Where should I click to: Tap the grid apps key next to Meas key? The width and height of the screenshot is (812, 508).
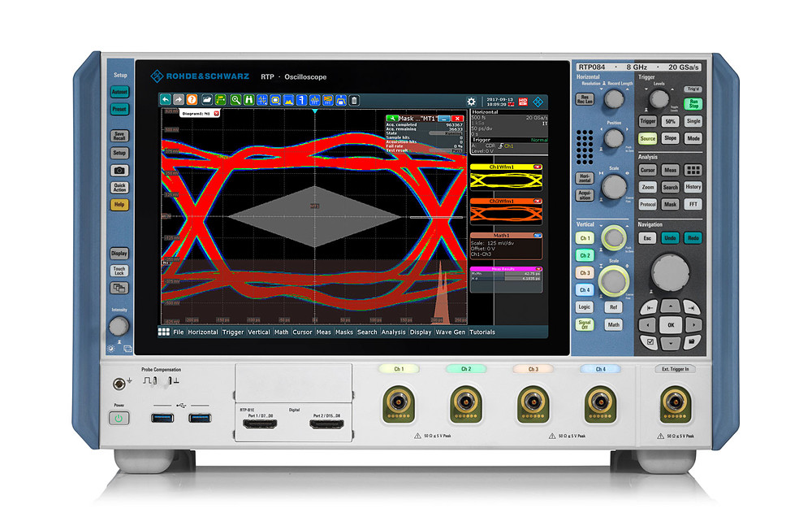693,170
